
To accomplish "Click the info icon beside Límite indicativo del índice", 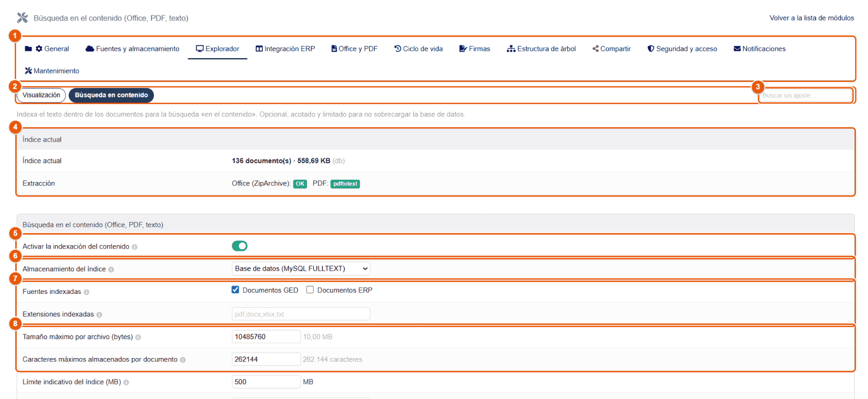I will (x=126, y=382).
